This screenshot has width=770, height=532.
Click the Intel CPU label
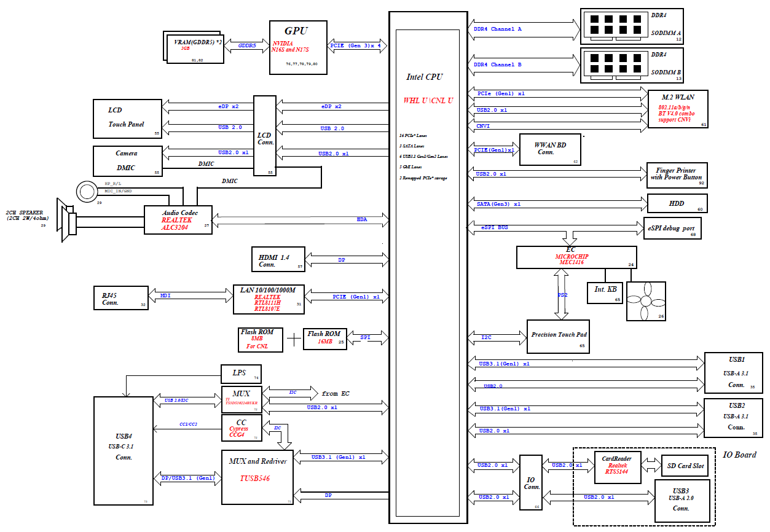pos(424,77)
